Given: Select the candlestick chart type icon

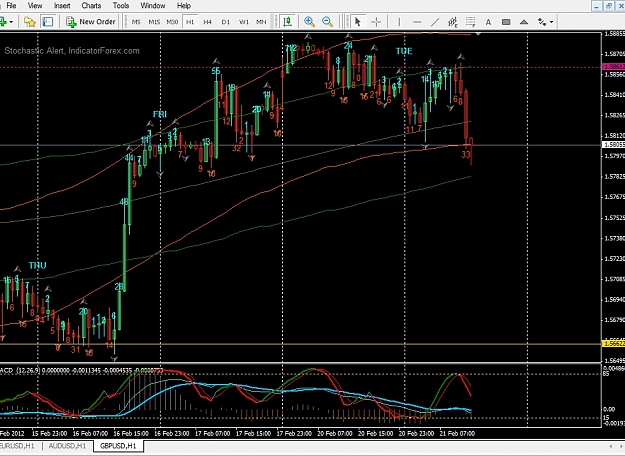Looking at the screenshot, I should (x=287, y=22).
